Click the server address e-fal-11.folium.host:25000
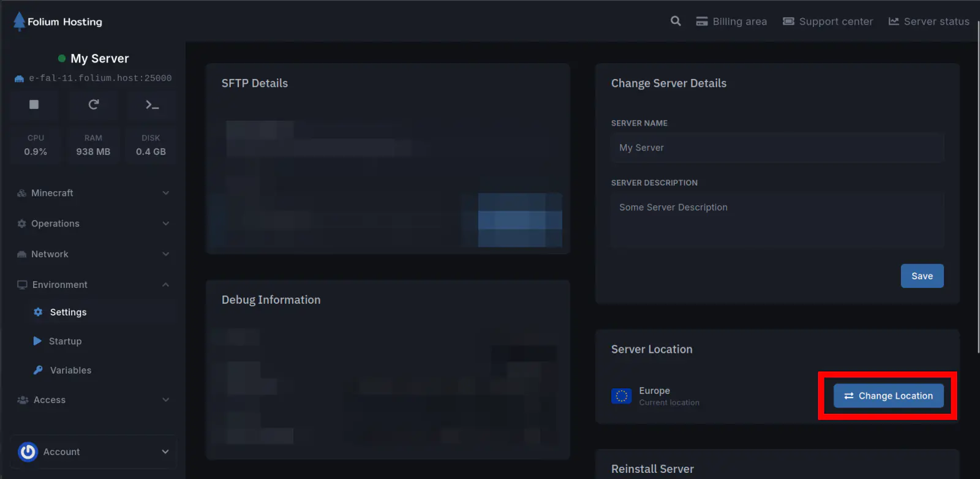 [x=100, y=78]
